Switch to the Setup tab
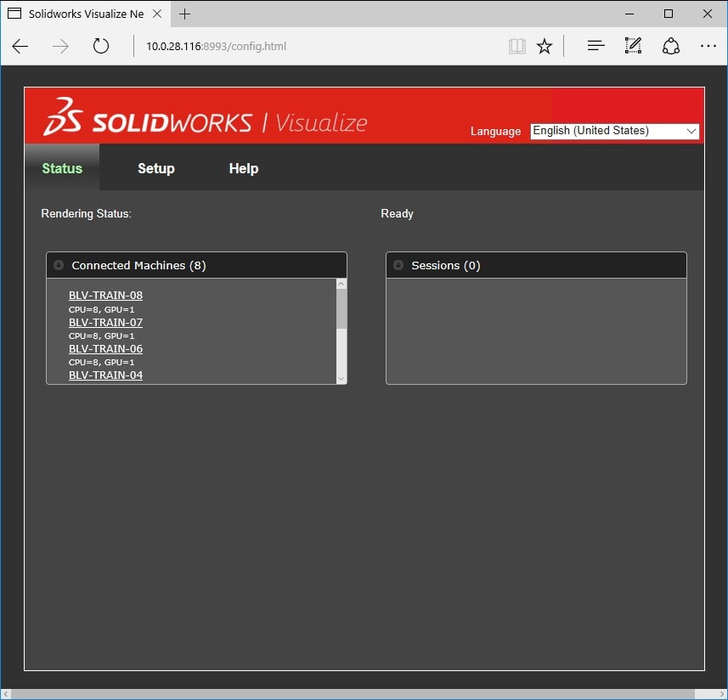 pyautogui.click(x=156, y=168)
